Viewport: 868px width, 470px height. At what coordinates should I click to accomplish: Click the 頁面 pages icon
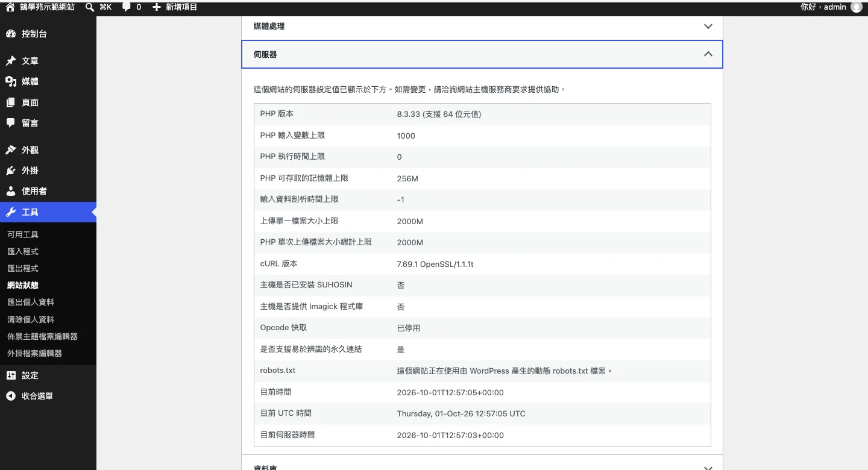tap(11, 102)
